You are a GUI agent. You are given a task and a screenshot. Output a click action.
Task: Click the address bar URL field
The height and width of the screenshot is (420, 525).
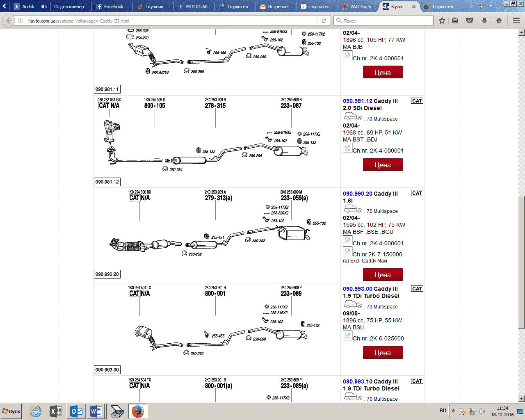click(x=171, y=21)
